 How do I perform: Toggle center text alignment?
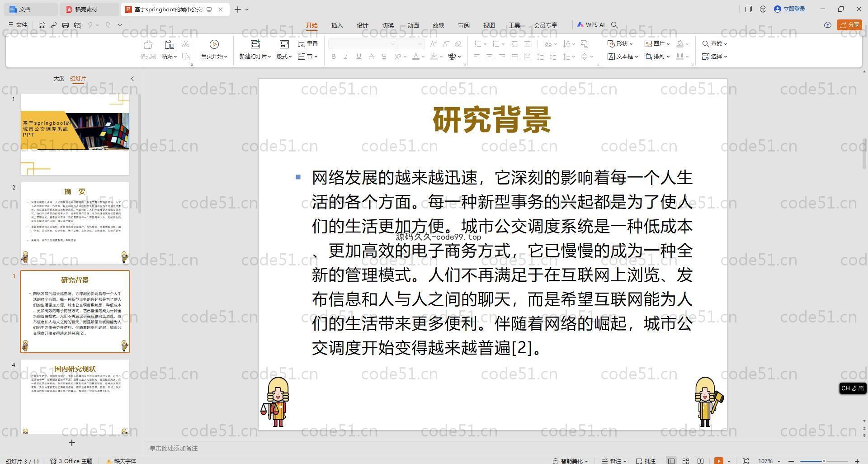489,57
